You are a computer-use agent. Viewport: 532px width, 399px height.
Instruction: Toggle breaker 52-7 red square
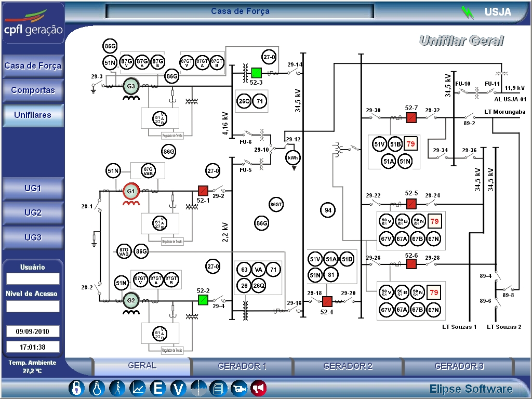click(411, 118)
